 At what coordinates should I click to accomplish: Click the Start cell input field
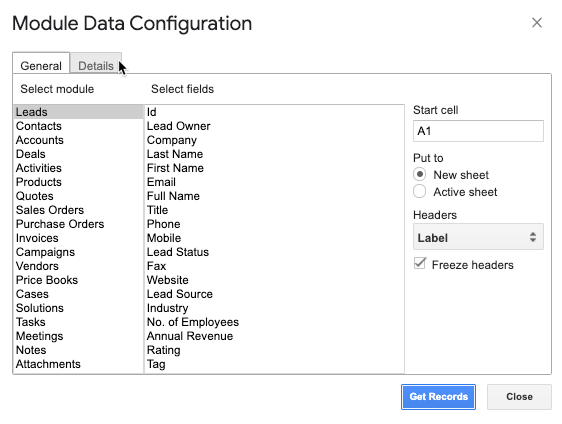(478, 131)
